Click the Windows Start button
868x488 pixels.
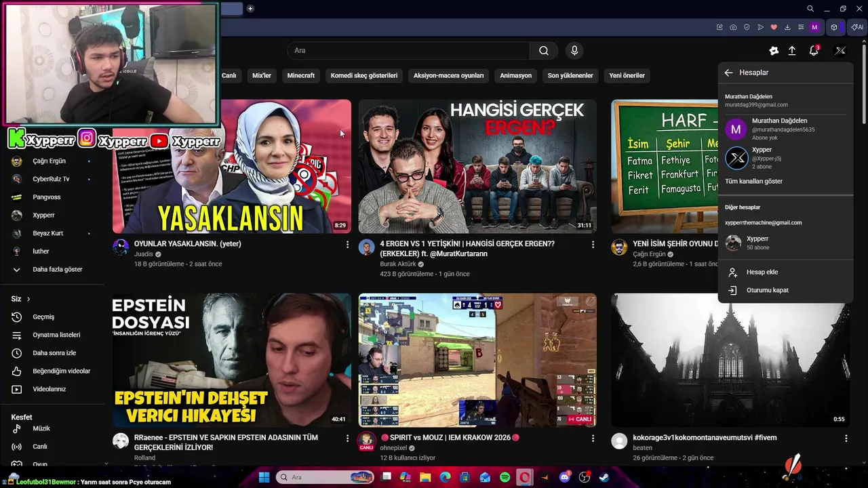click(264, 477)
